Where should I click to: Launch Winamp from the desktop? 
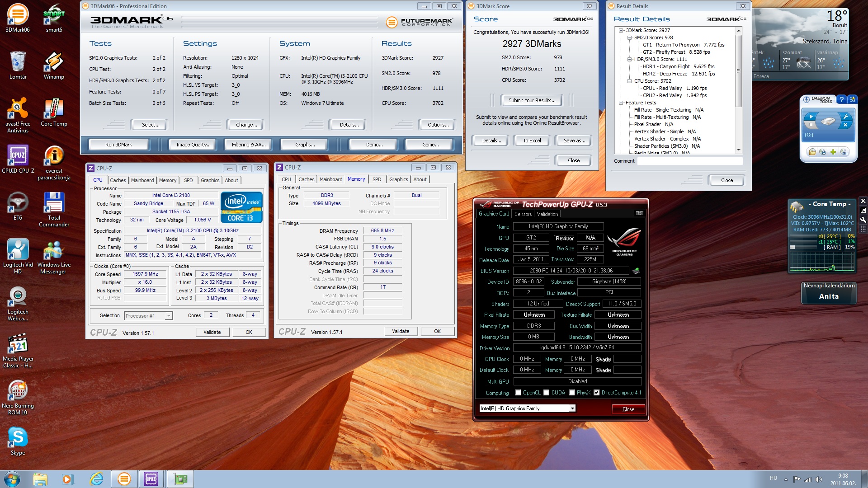54,65
